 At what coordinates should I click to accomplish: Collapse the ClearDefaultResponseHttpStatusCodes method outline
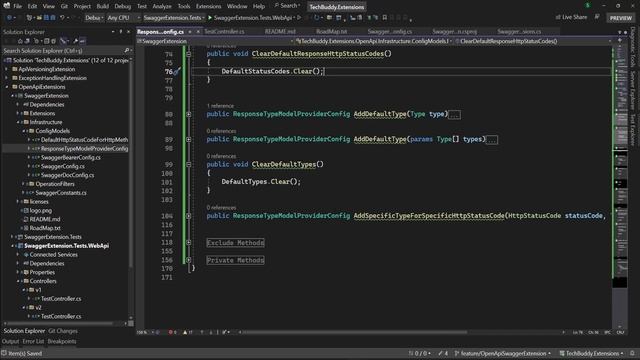(x=189, y=54)
